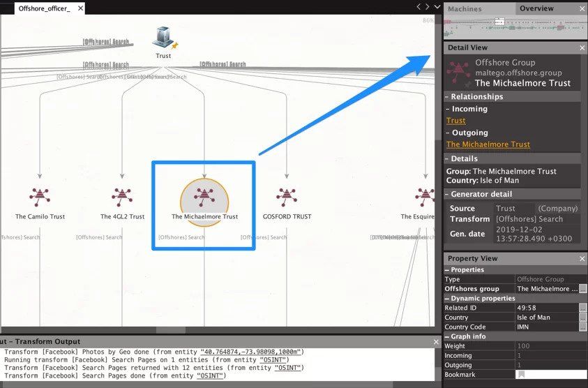The image size is (588, 388).
Task: Click the Country: Isle of Man detail line
Action: click(482, 181)
